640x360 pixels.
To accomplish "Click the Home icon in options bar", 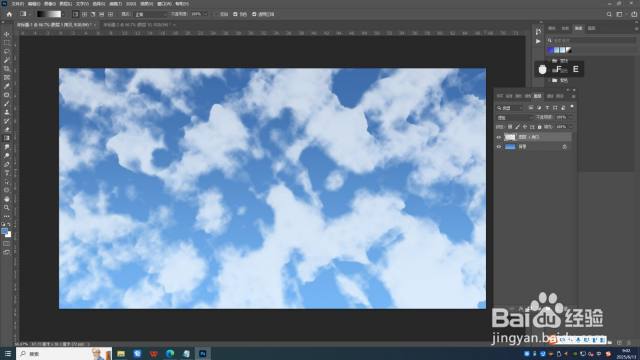I will pyautogui.click(x=9, y=14).
